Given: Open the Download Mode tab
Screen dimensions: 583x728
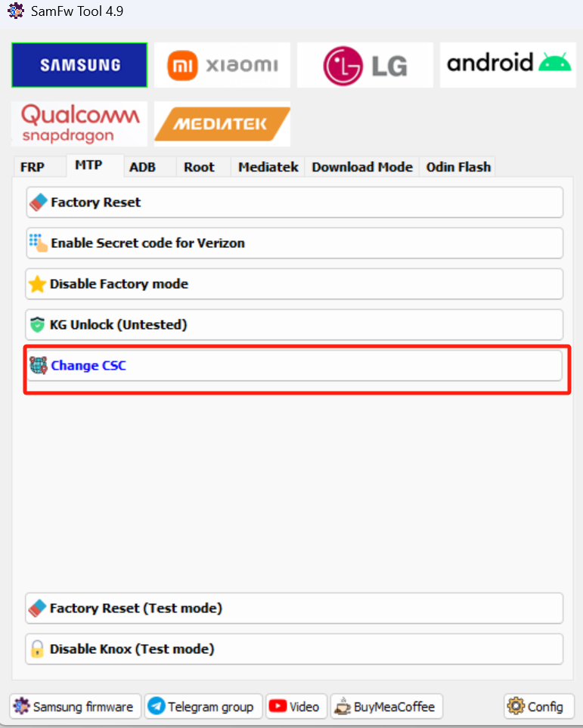Looking at the screenshot, I should [x=362, y=167].
